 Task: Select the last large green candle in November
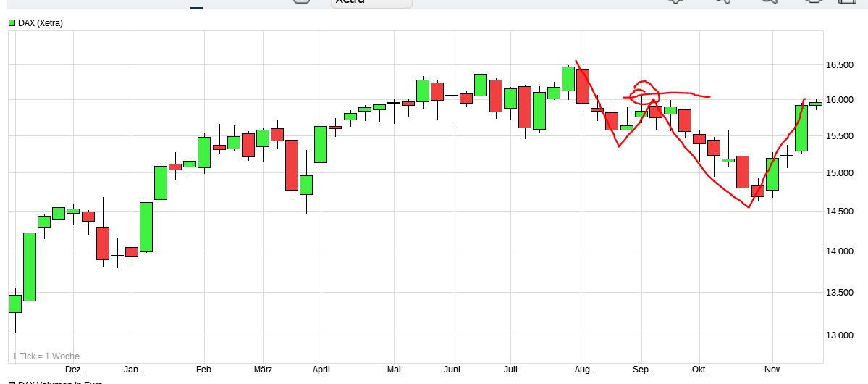801,128
